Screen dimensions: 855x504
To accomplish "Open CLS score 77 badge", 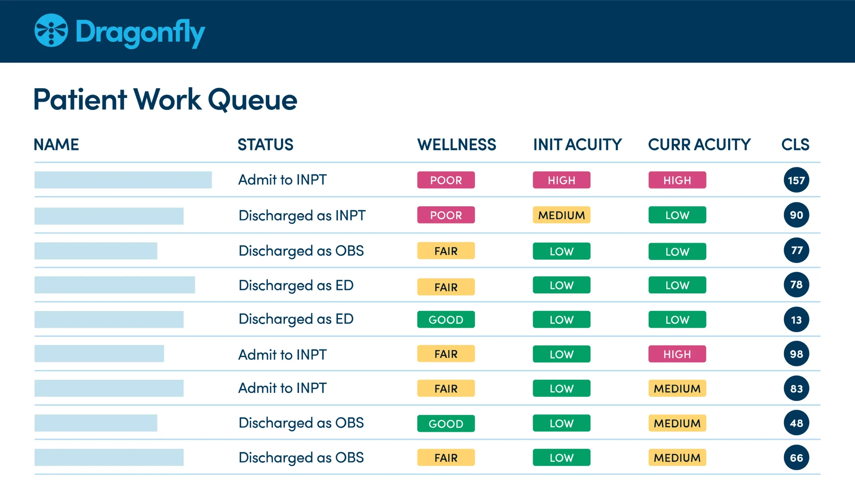I will click(x=797, y=250).
